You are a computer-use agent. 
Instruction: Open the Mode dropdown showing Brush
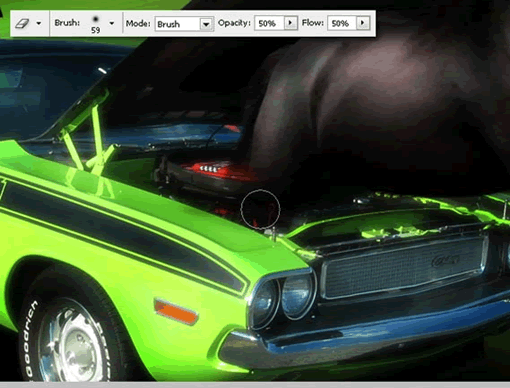[184, 24]
